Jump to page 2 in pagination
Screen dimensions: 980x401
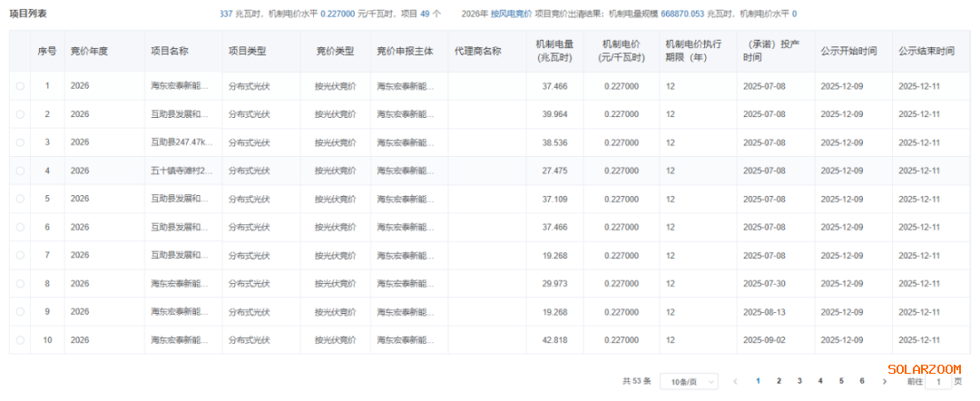coord(779,381)
